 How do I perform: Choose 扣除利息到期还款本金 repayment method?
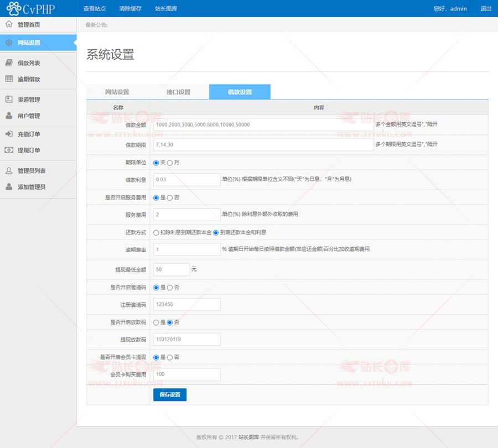[x=156, y=232]
